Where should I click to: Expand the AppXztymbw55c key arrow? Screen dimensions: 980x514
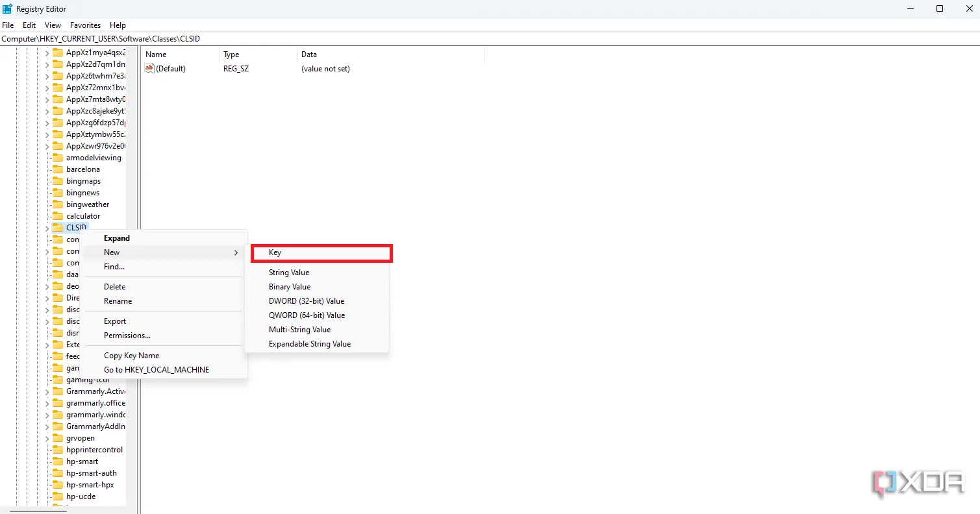[x=47, y=135]
